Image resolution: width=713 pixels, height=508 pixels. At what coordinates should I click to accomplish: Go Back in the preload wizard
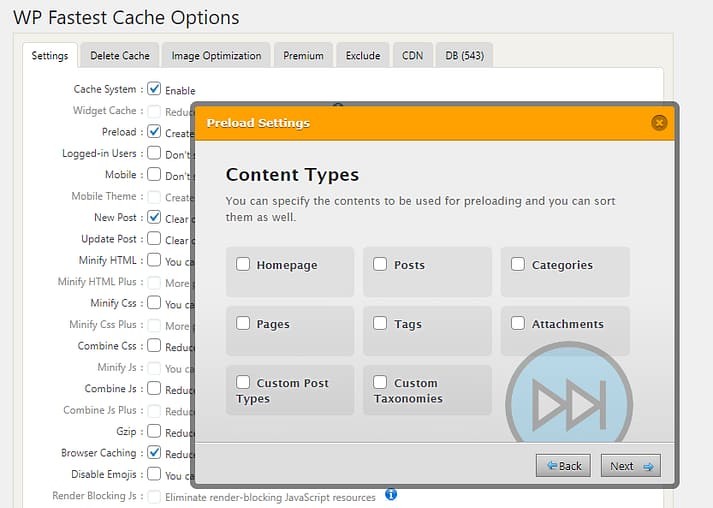(x=563, y=466)
